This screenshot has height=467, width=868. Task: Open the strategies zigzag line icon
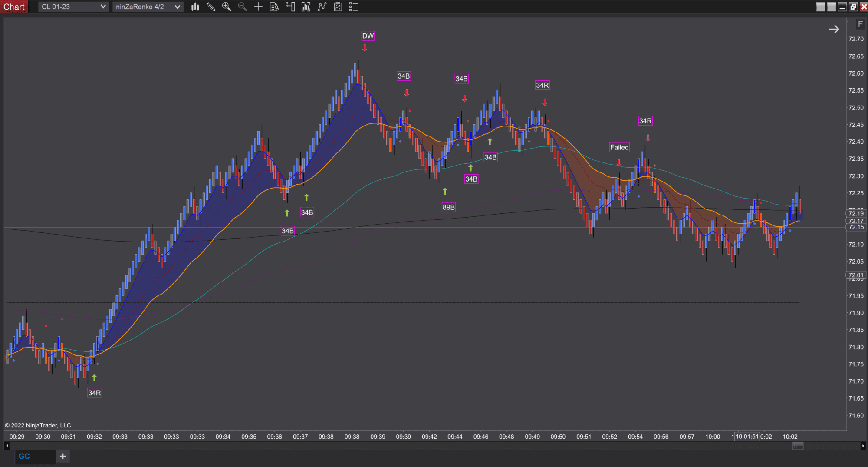322,7
